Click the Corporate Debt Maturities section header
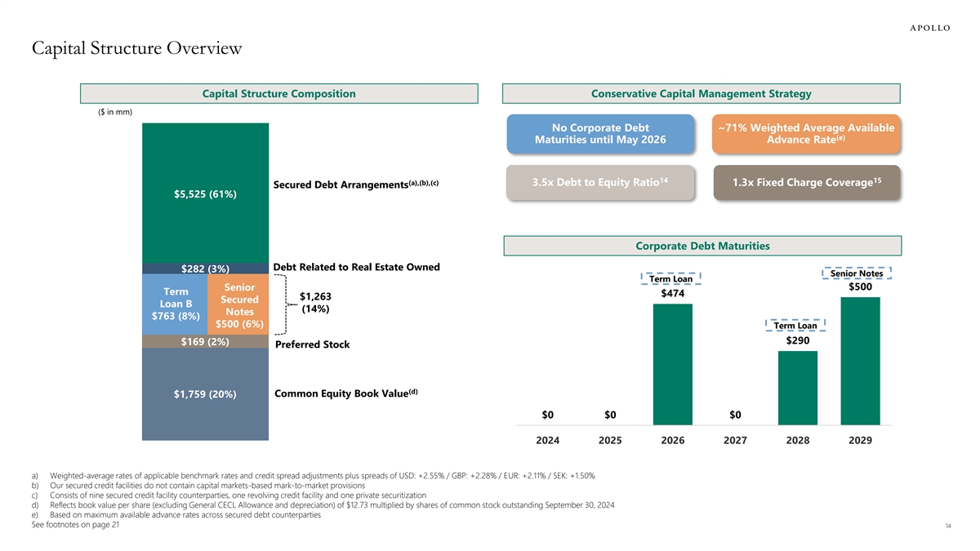Screen dimensions: 980x551 click(702, 246)
